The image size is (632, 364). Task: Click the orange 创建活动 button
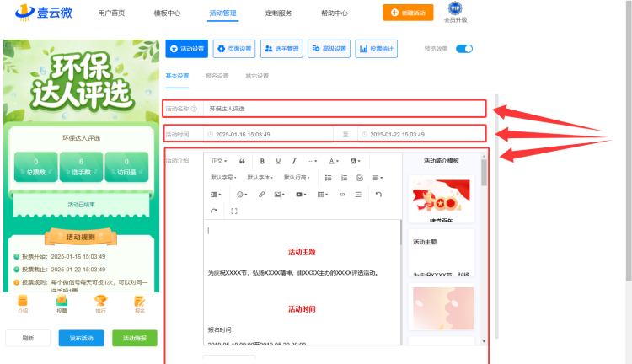point(408,13)
